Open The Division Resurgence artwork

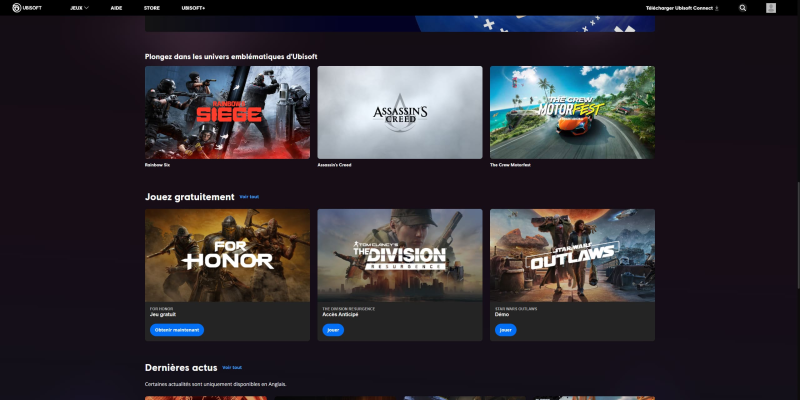click(399, 255)
